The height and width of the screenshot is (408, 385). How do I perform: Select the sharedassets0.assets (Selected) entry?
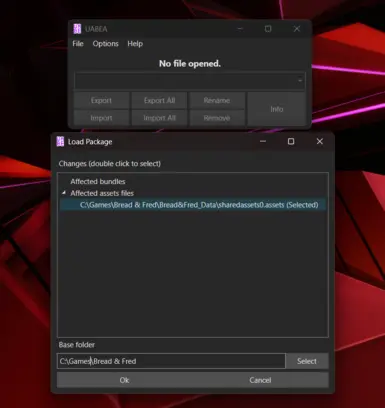(x=193, y=205)
